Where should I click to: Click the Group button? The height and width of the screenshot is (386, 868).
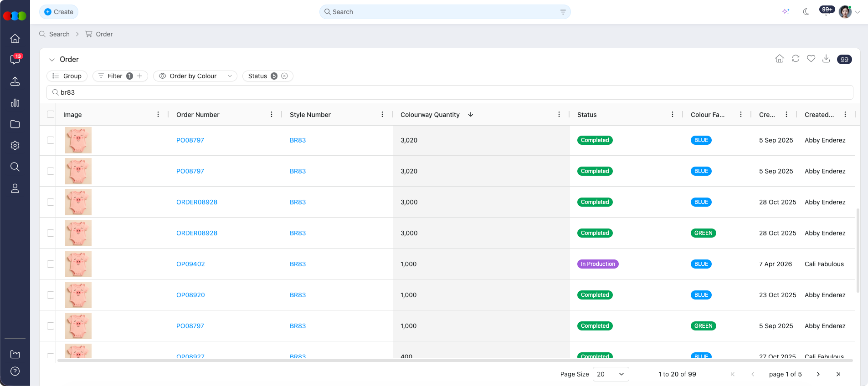coord(67,76)
